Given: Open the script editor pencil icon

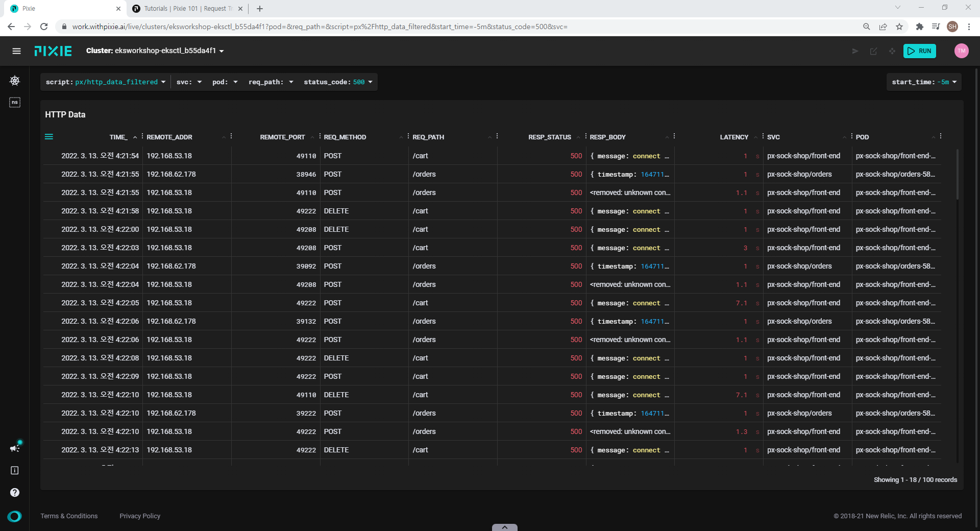Looking at the screenshot, I should pyautogui.click(x=874, y=51).
